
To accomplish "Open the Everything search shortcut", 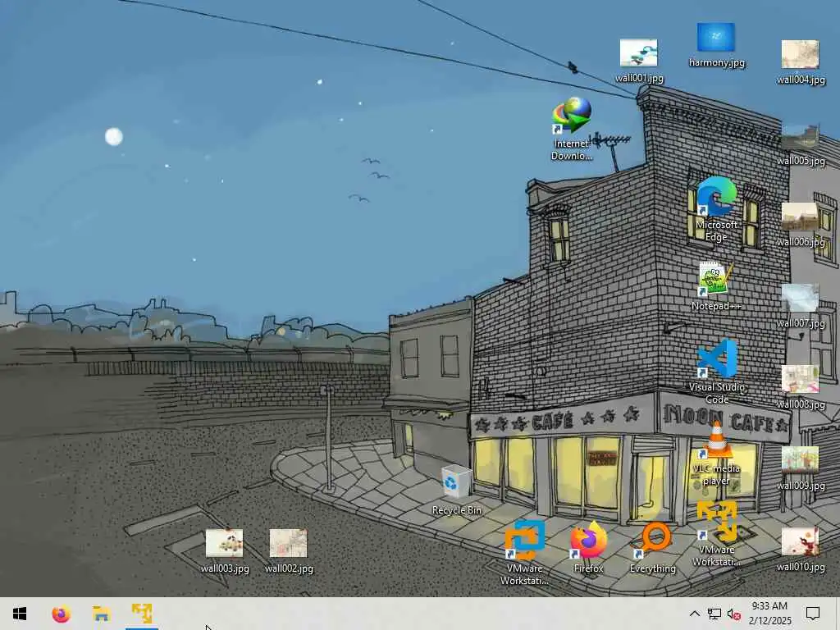I will click(652, 547).
